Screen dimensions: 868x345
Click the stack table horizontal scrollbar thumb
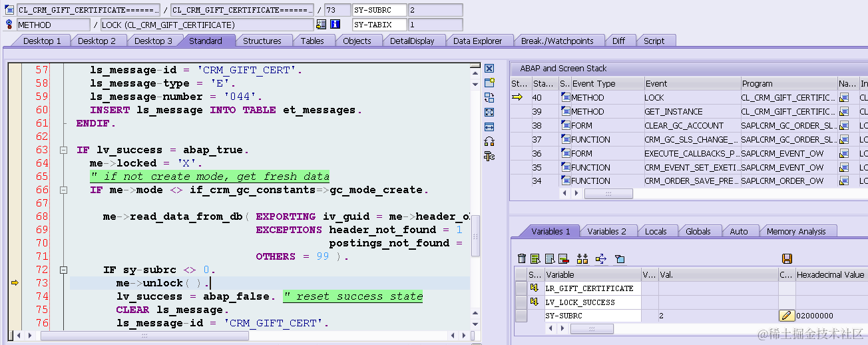pyautogui.click(x=608, y=193)
